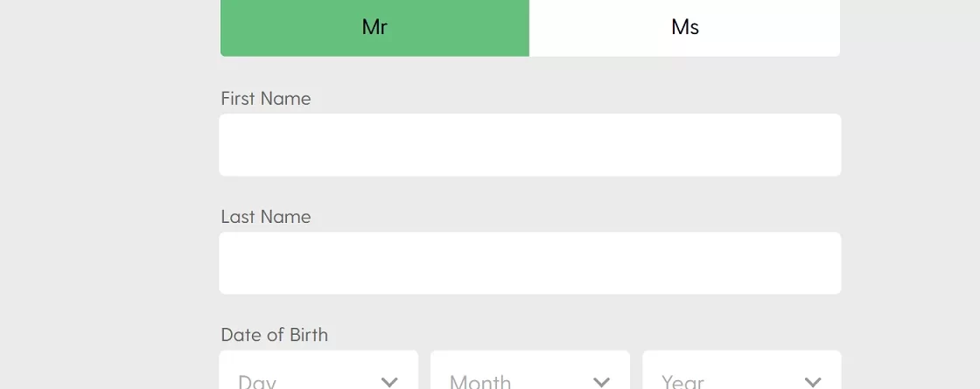Focus the First Name input field
The image size is (980, 389).
[x=530, y=145]
